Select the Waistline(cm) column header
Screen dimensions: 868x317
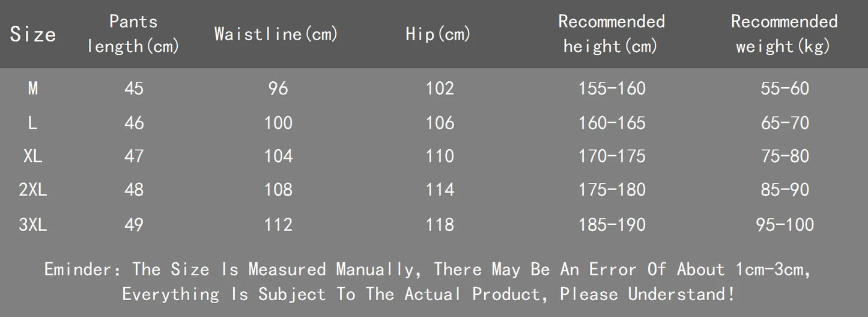276,34
